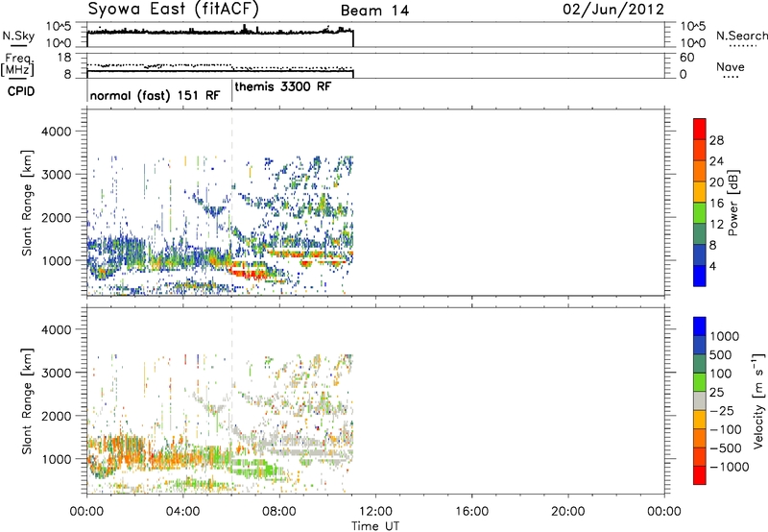Click the date '02/Jun/2012'
The width and height of the screenshot is (768, 532).
pyautogui.click(x=613, y=10)
